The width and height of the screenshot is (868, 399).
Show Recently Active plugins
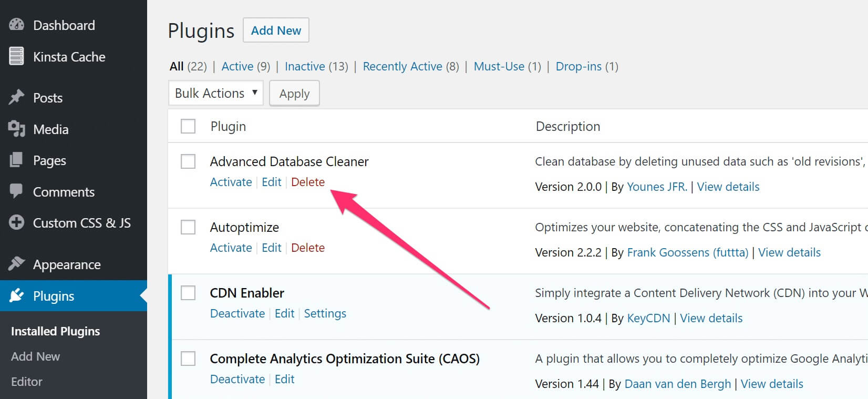pos(402,66)
